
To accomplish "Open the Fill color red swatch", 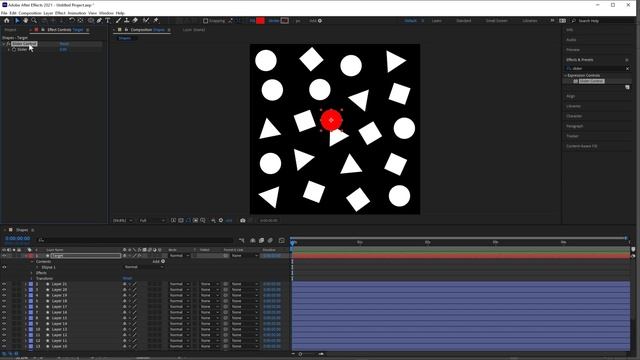I will click(x=260, y=21).
